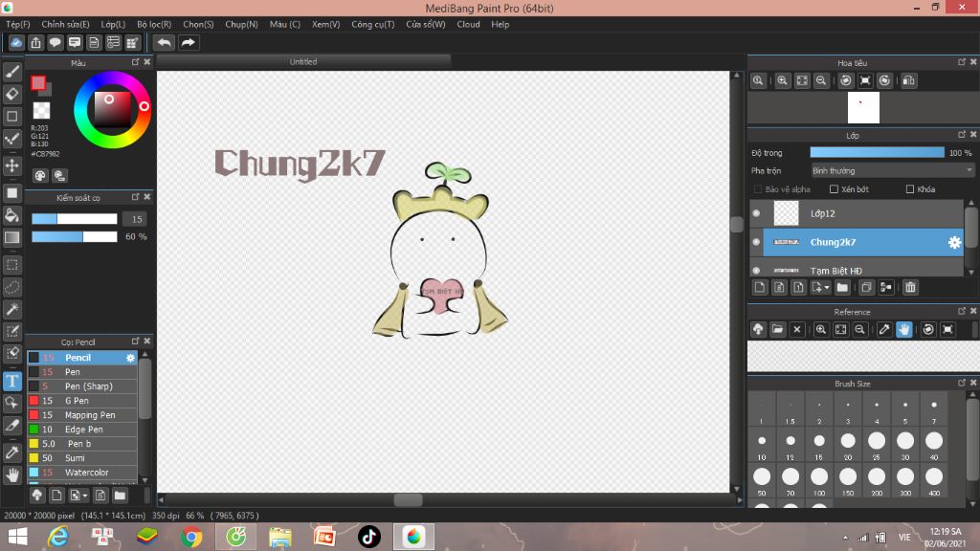Screen dimensions: 980x551
Task: Toggle visibility of Lớp12 layer
Action: point(756,213)
